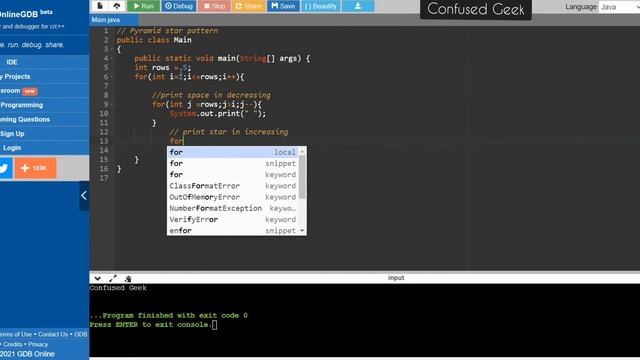Select ClassFormatError suggestion
This screenshot has width=640, height=360.
[233, 186]
